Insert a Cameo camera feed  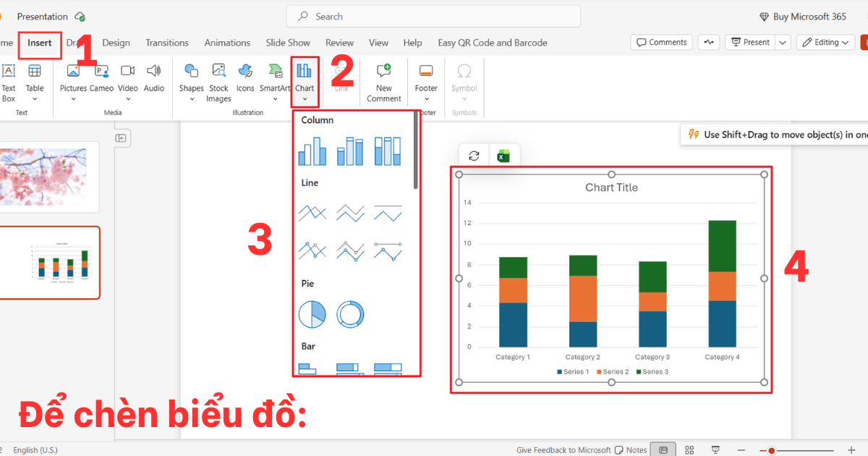101,79
